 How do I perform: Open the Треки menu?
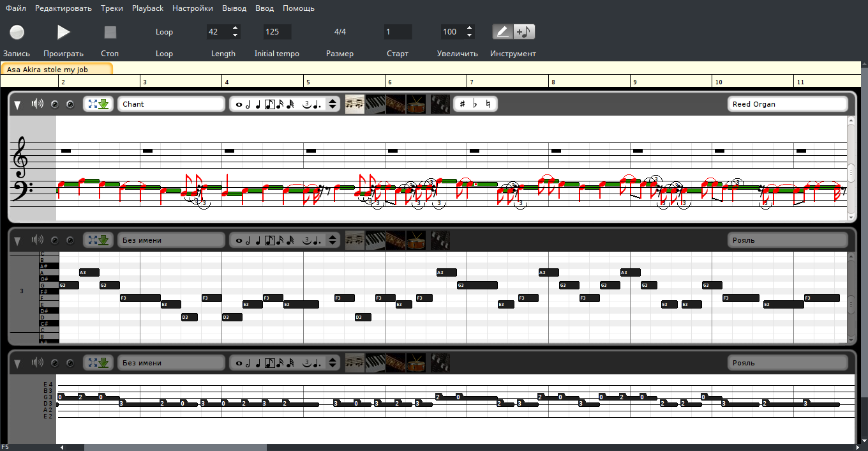click(x=112, y=8)
